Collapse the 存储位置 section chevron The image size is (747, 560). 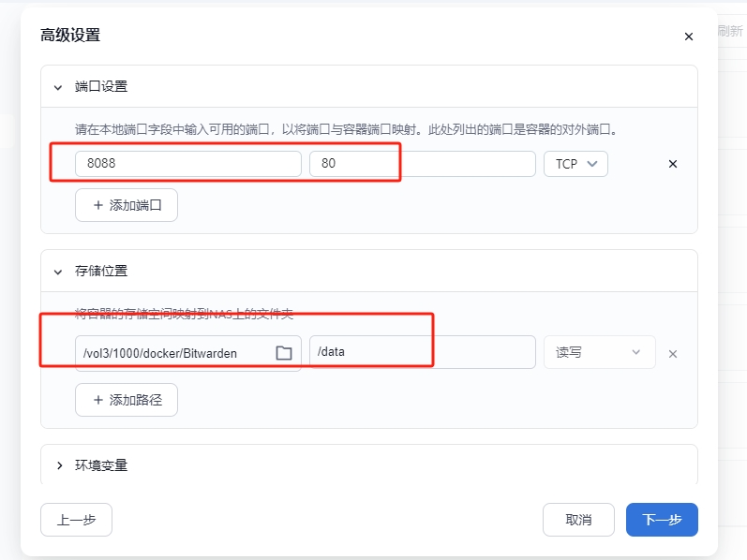58,271
